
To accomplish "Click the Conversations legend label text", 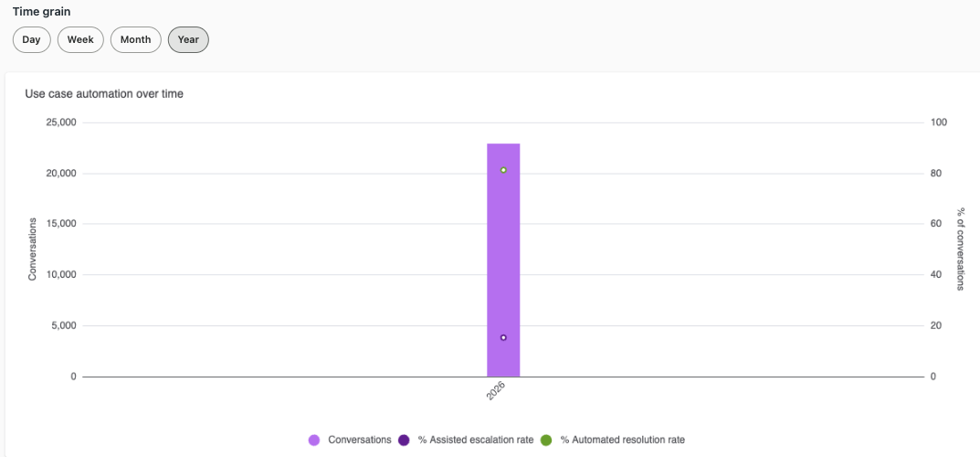I will (x=359, y=441).
